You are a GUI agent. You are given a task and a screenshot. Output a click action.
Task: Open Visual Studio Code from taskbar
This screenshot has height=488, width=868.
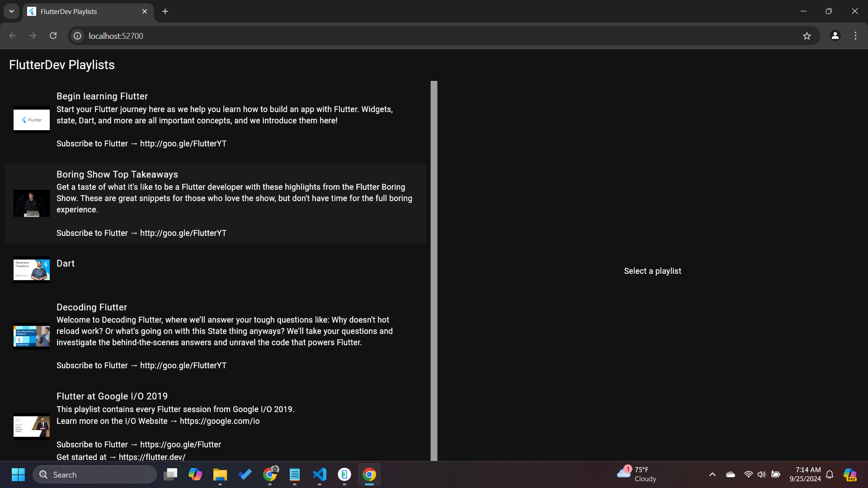(319, 474)
